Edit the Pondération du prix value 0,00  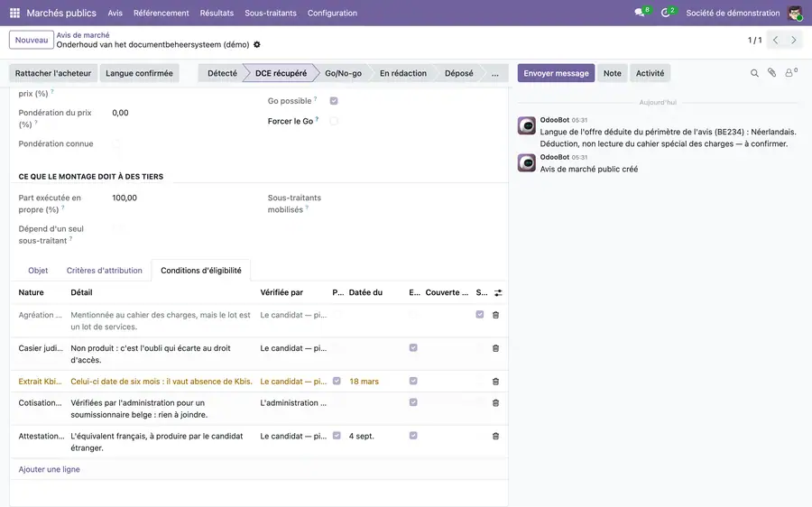(120, 113)
